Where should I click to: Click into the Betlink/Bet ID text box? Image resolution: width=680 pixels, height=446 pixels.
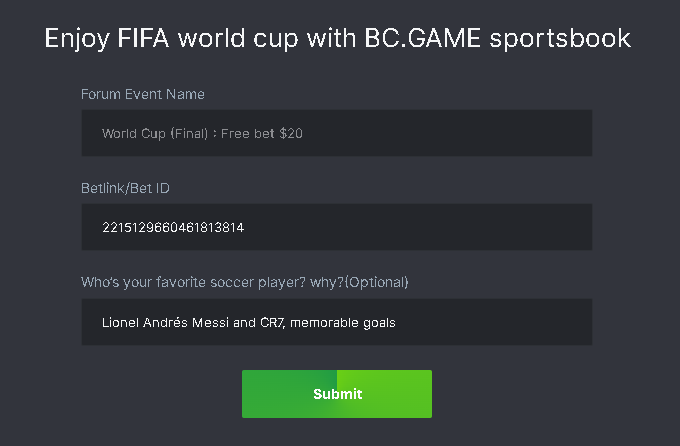[336, 227]
